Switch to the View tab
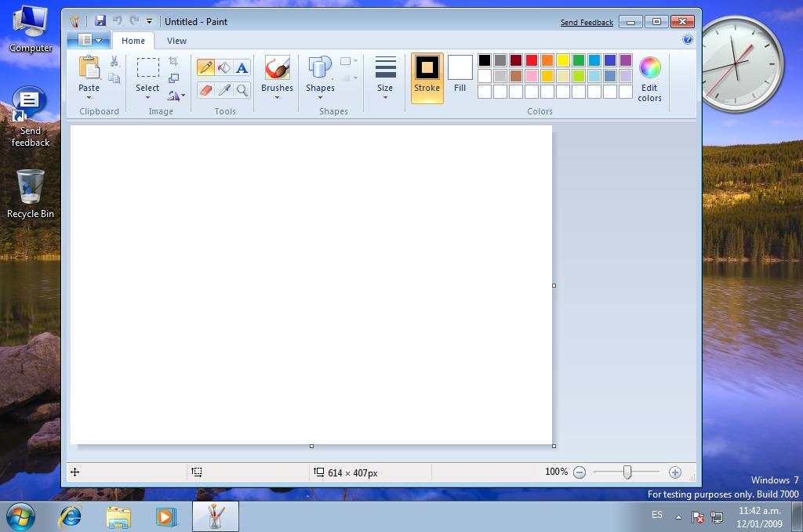The height and width of the screenshot is (532, 803). pyautogui.click(x=176, y=41)
